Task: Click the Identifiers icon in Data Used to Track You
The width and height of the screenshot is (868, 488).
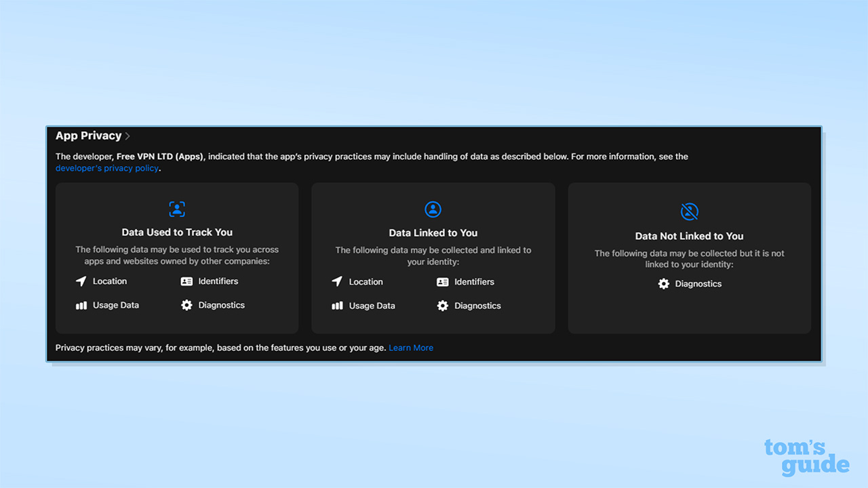Action: [186, 281]
